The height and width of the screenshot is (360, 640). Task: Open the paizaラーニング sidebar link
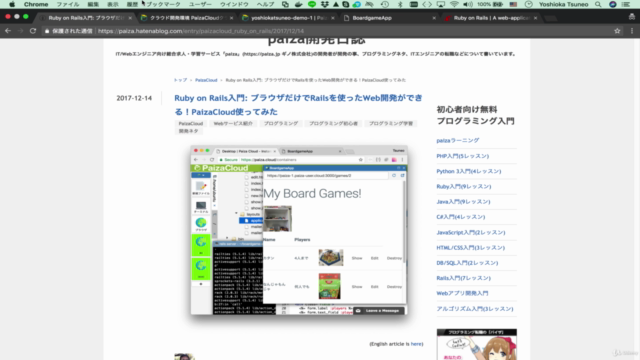click(x=458, y=140)
